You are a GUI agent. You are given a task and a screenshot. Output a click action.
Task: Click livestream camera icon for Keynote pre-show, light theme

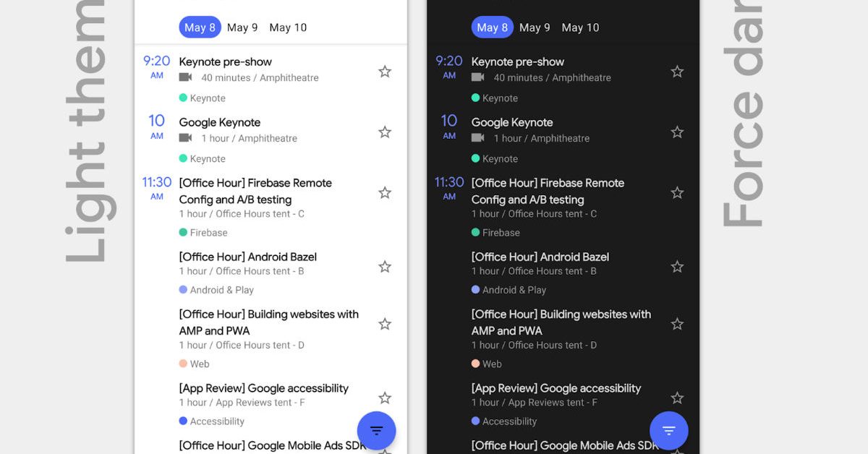(185, 77)
